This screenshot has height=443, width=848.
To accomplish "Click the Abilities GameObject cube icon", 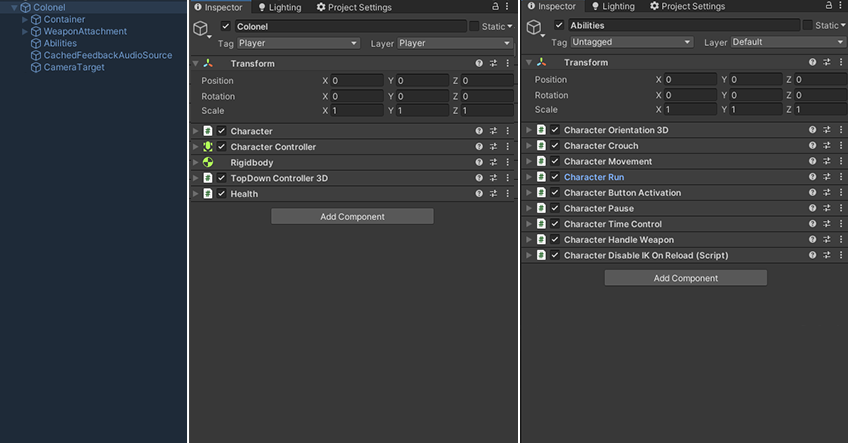I will coord(534,27).
